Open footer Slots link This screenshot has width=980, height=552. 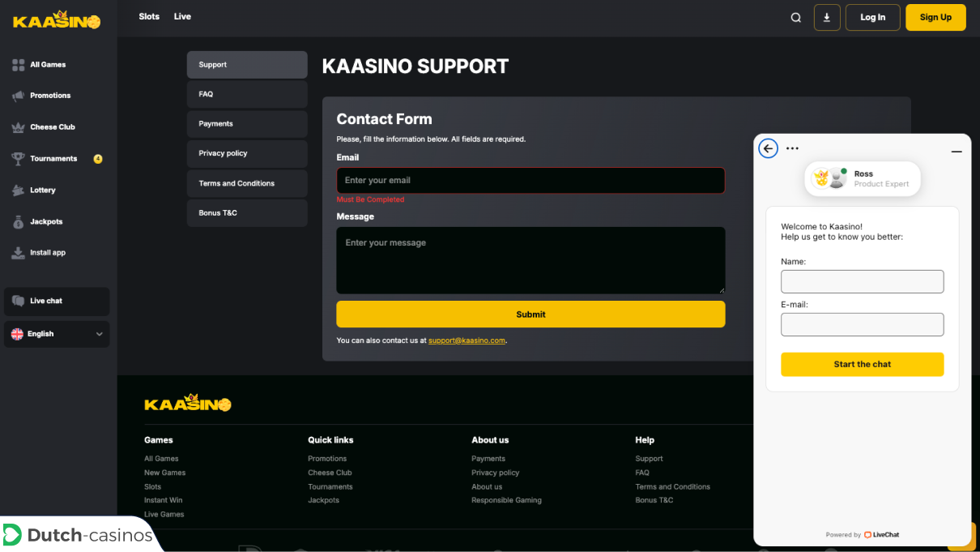(152, 486)
